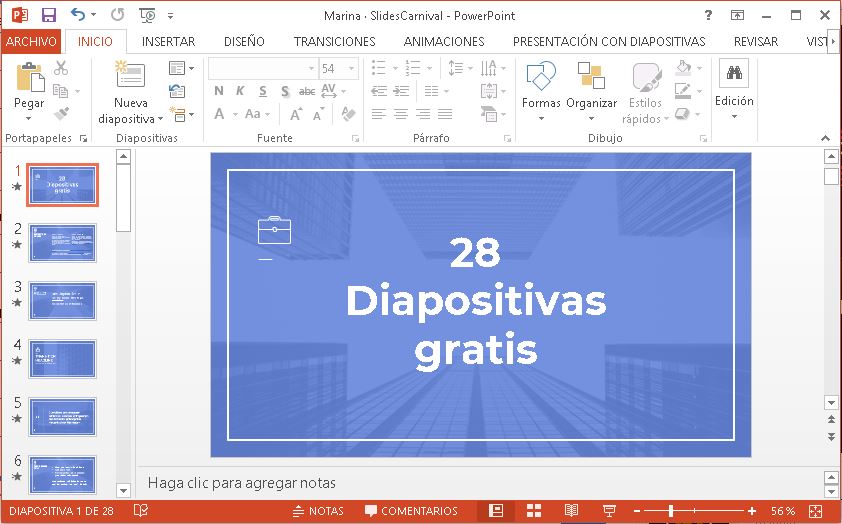The height and width of the screenshot is (524, 842).
Task: Undo the last action
Action: click(78, 15)
